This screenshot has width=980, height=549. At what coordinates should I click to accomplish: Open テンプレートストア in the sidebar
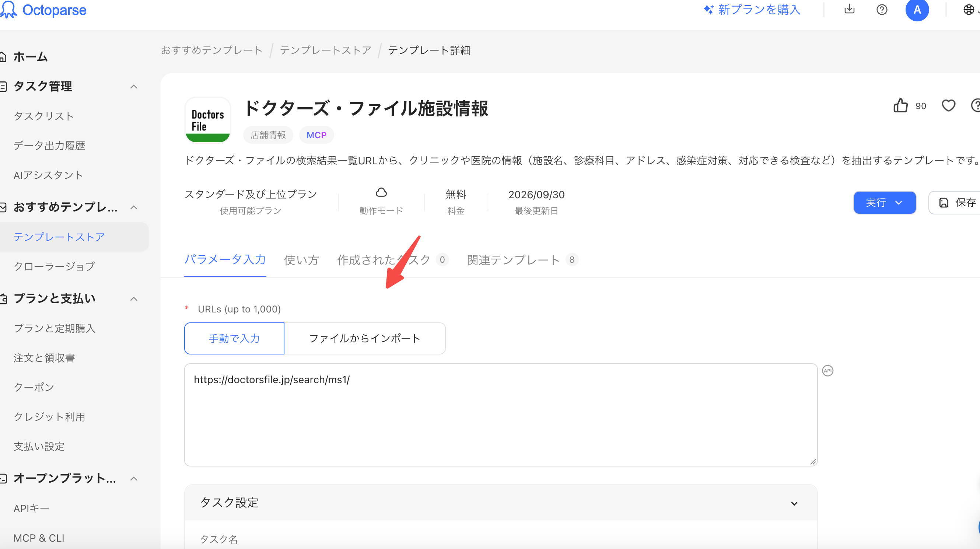coord(74,237)
